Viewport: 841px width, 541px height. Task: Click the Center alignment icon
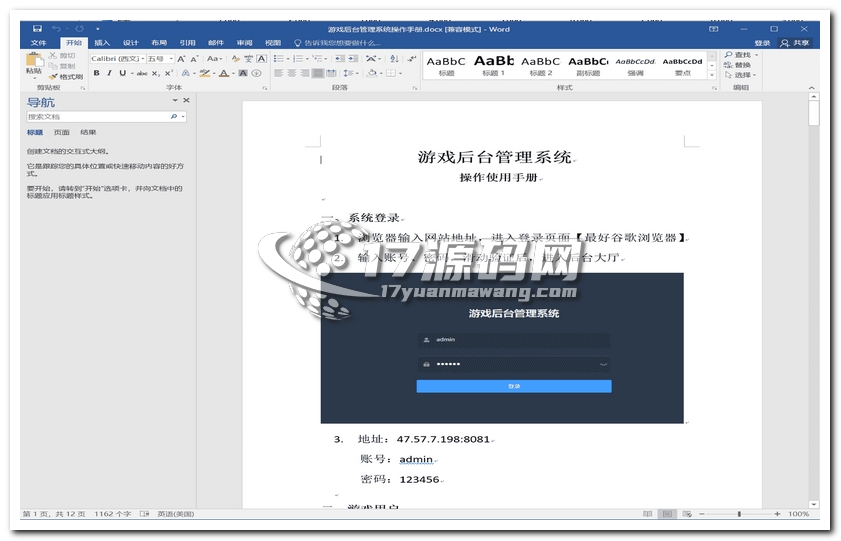292,73
